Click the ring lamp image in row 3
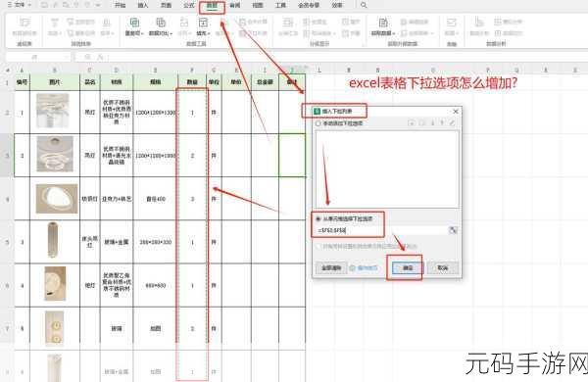The width and height of the screenshot is (588, 382). click(x=55, y=154)
